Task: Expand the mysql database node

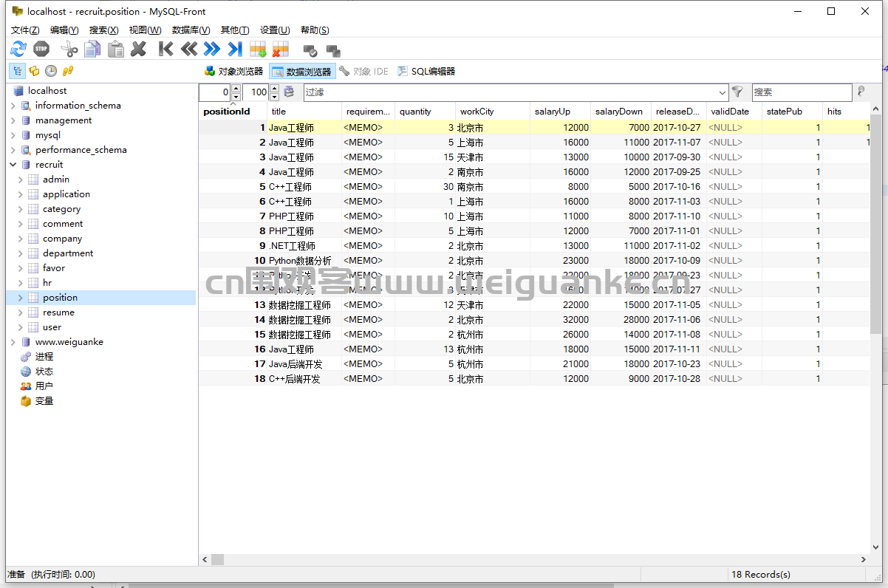Action: point(13,135)
